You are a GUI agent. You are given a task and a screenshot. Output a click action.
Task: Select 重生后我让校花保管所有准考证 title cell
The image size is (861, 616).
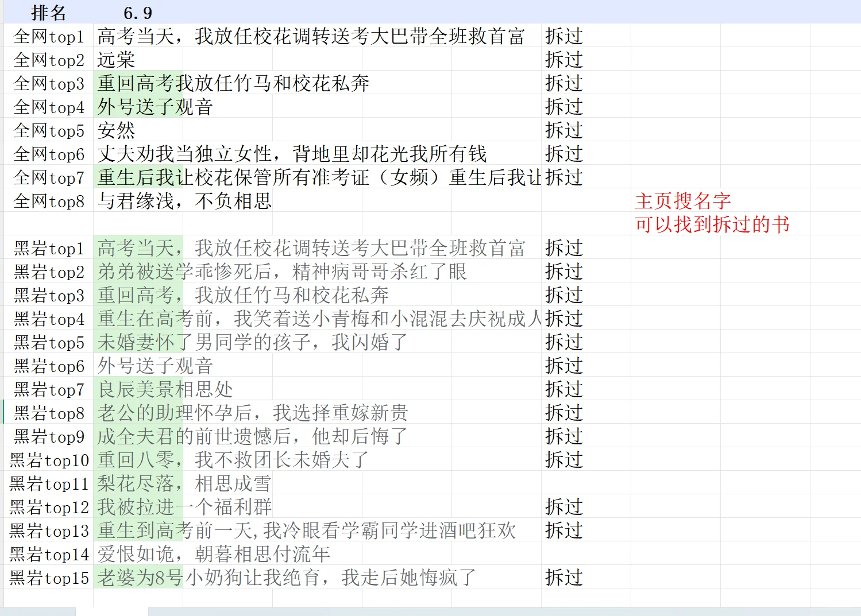319,177
